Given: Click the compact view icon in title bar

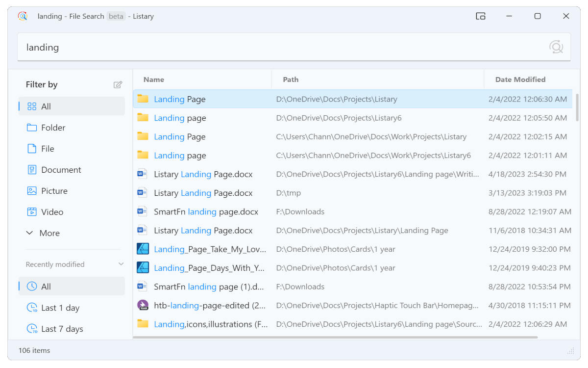Looking at the screenshot, I should (480, 16).
